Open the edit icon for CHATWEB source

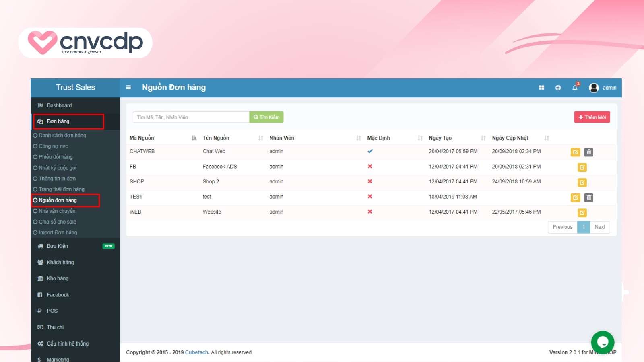point(575,152)
